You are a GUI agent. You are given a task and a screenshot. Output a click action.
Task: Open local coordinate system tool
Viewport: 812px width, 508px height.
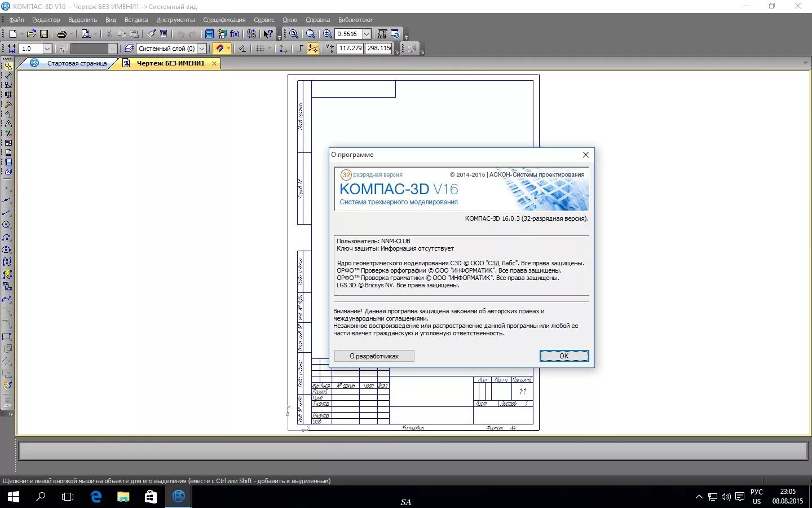283,49
